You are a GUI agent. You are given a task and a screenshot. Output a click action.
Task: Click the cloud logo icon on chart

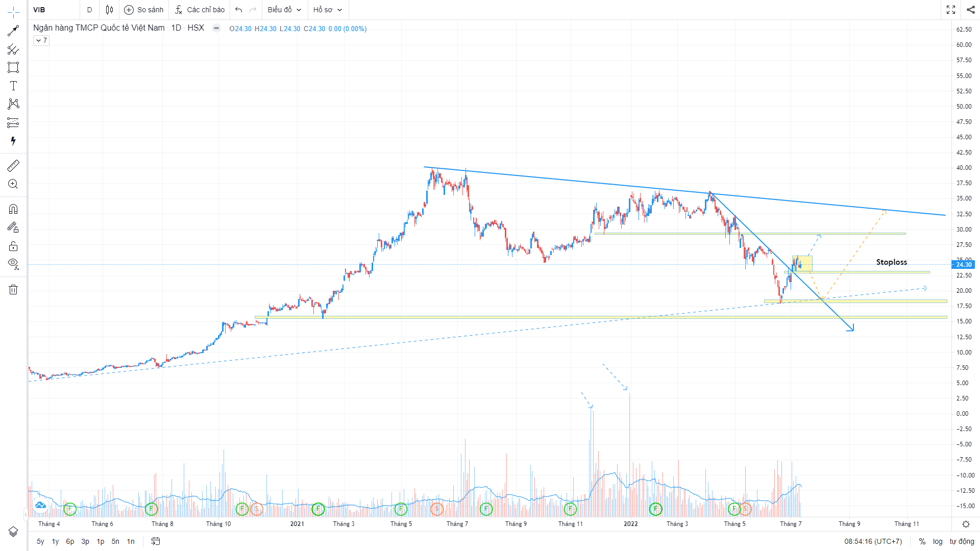coord(40,505)
